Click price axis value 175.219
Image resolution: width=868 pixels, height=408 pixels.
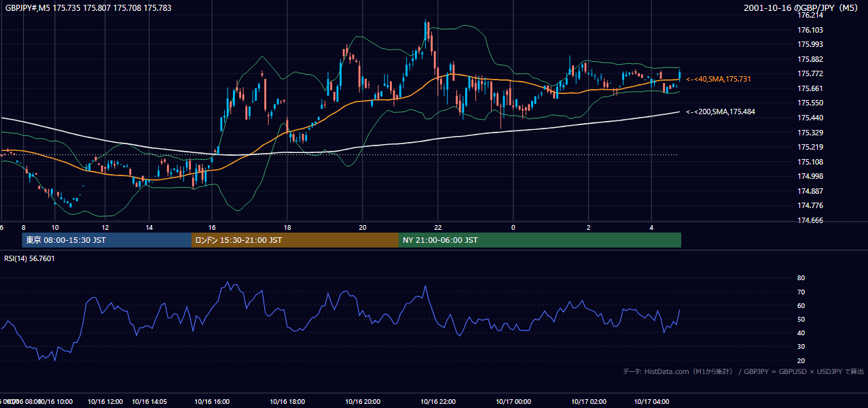(x=810, y=147)
